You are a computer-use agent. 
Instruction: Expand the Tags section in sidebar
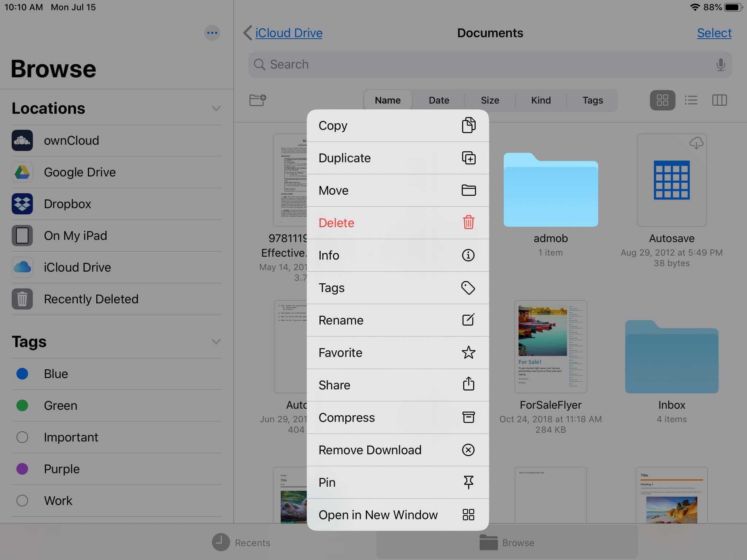217,341
